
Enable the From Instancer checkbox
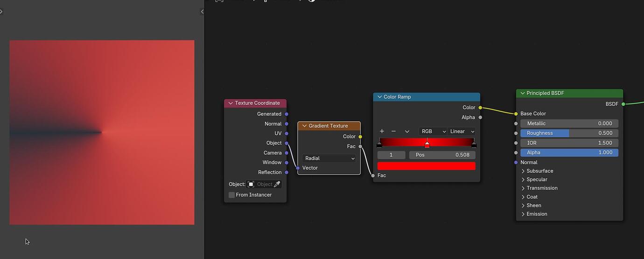coord(231,195)
